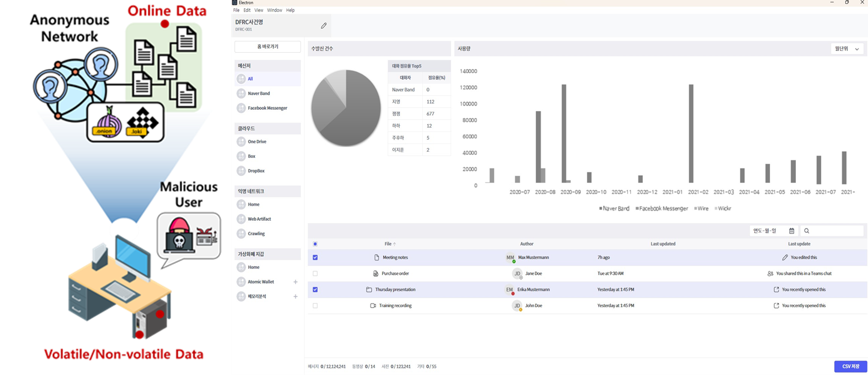Click the Naver Band avatar icon

point(241,94)
